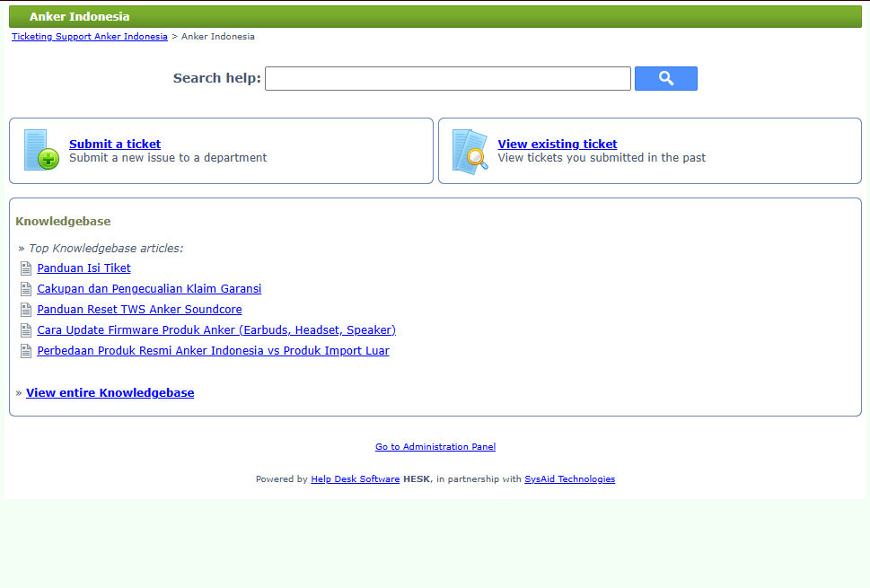Click the Ticketing Support Anker Indonesia breadcrumb

[x=89, y=36]
